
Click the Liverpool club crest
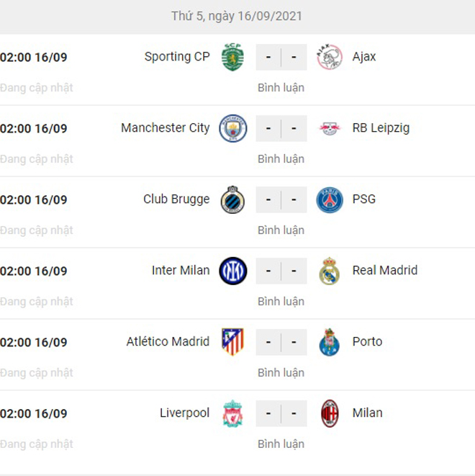[232, 413]
